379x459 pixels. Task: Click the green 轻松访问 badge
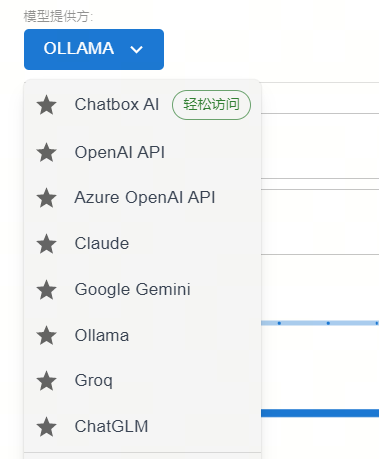pyautogui.click(x=211, y=105)
